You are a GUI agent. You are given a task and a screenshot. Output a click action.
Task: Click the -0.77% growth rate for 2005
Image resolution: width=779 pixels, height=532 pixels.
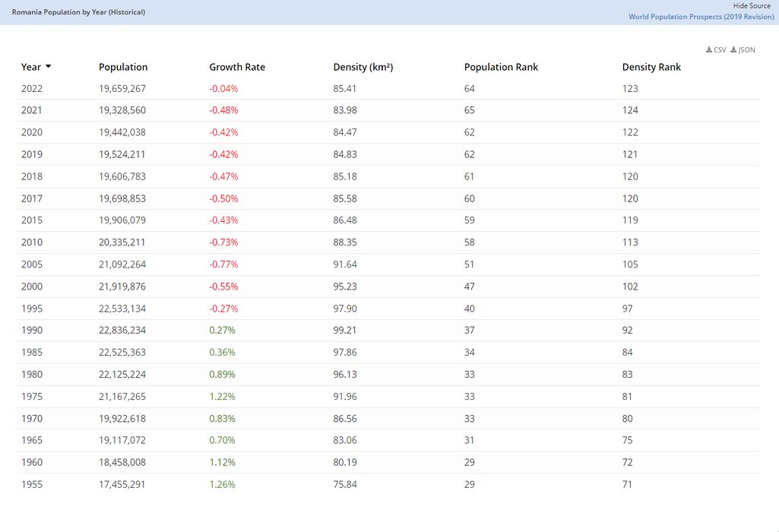pyautogui.click(x=223, y=264)
